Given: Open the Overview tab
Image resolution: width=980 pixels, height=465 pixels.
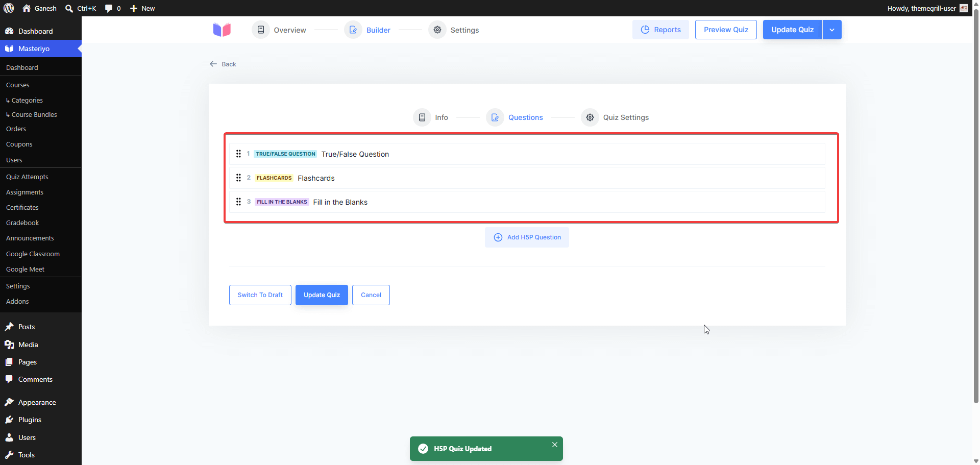Looking at the screenshot, I should (x=279, y=30).
